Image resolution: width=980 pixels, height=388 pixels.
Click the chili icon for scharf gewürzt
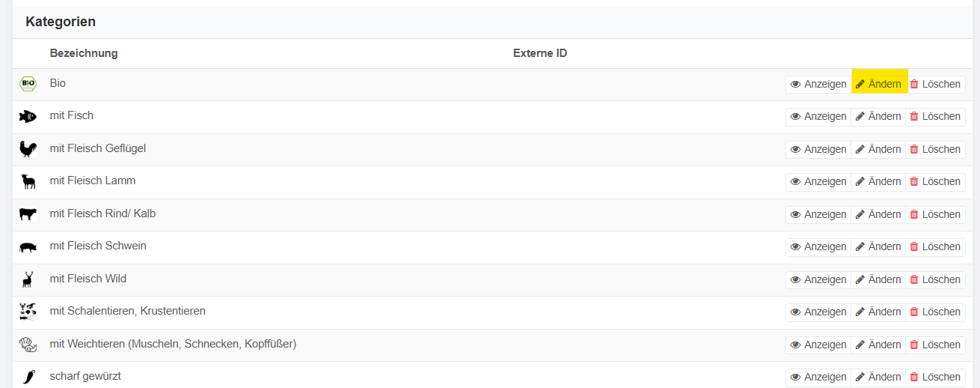point(28,377)
